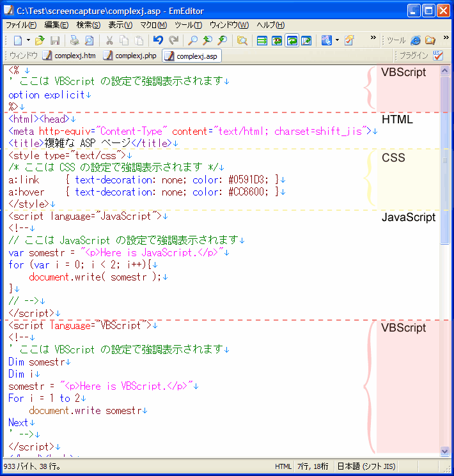Image resolution: width=454 pixels, height=476 pixels.
Task: Redo the last undone edit
Action: click(x=173, y=40)
